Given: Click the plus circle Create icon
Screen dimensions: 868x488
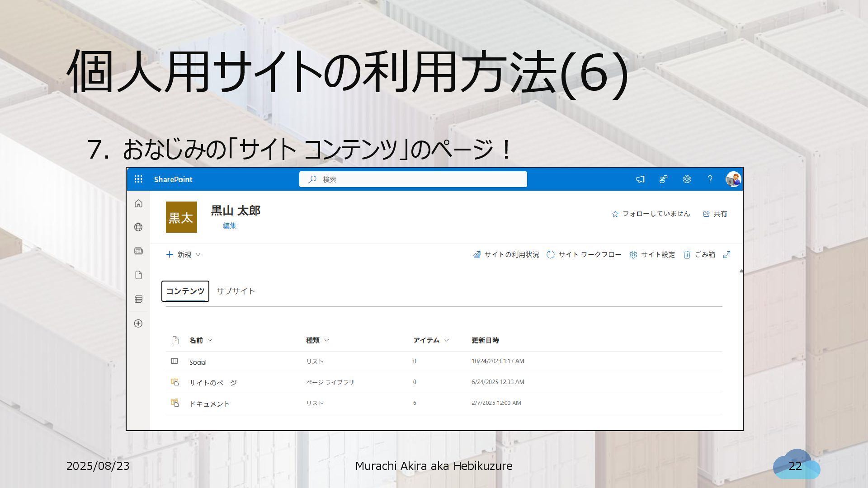Looking at the screenshot, I should [x=138, y=324].
